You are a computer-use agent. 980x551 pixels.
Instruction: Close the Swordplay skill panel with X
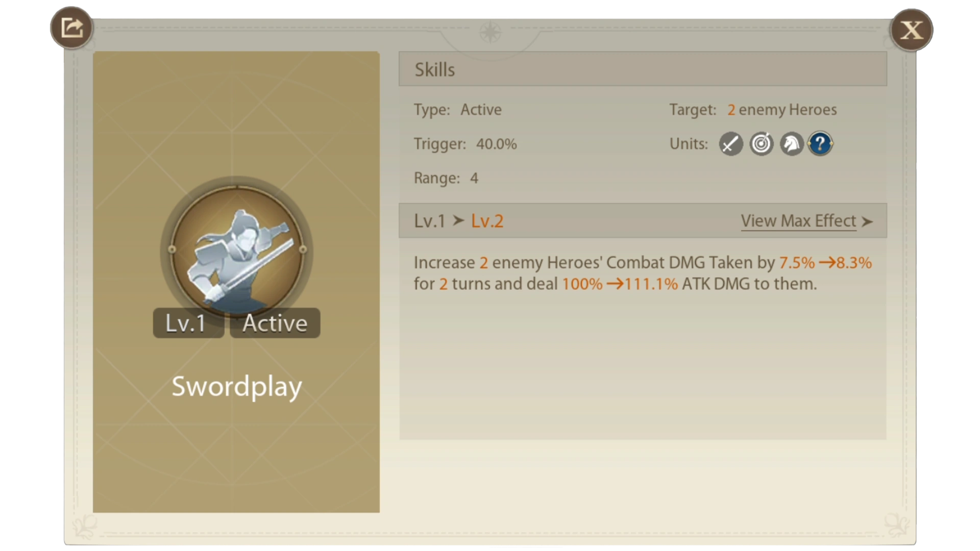pyautogui.click(x=912, y=30)
